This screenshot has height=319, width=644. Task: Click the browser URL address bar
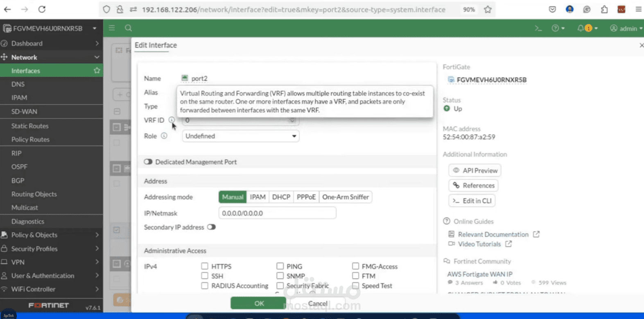294,9
